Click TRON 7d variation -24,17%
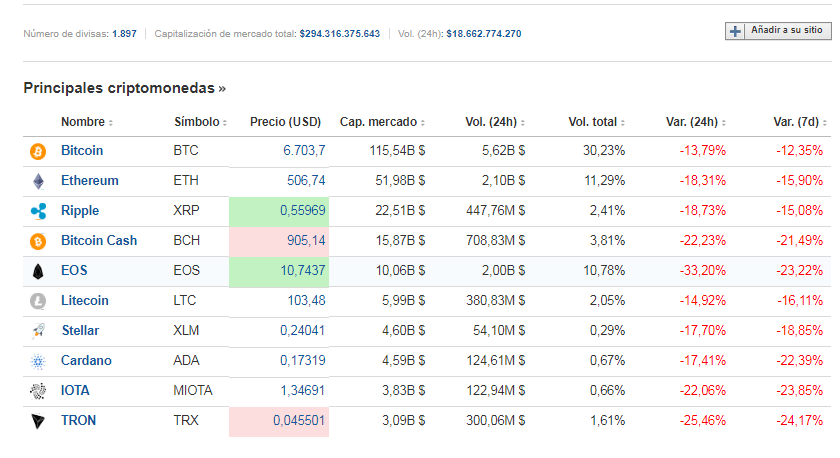 click(799, 421)
